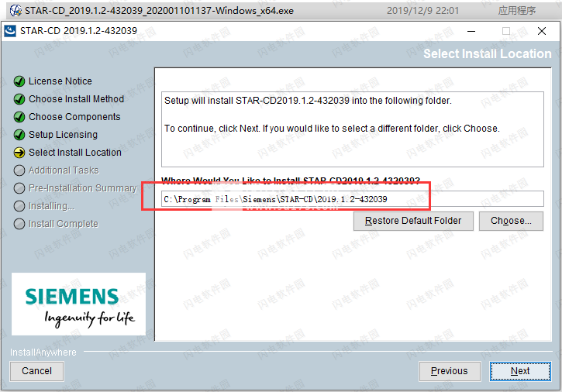
Task: Close the STAR-CD installer window
Action: pyautogui.click(x=542, y=31)
